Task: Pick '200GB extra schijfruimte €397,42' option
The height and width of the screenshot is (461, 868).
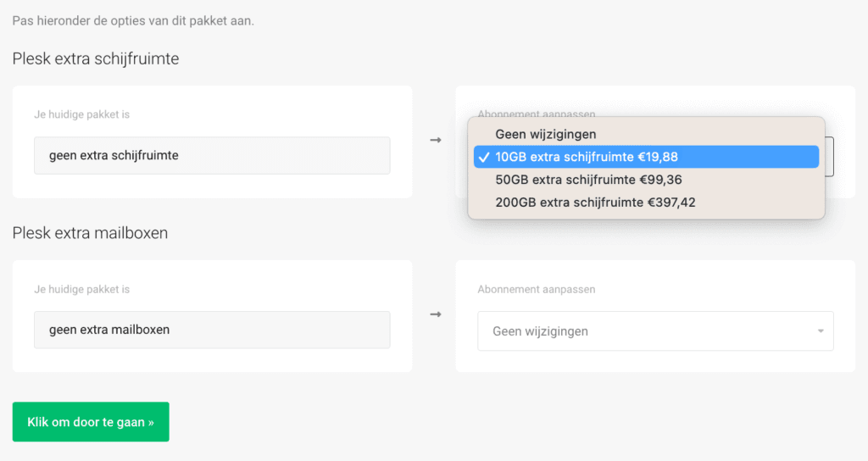Action: click(595, 203)
